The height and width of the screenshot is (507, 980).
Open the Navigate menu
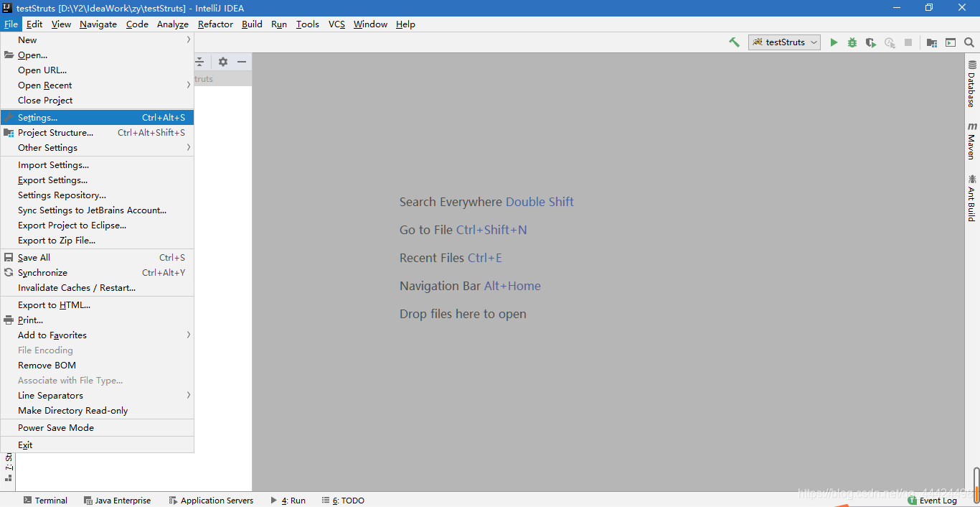point(98,24)
